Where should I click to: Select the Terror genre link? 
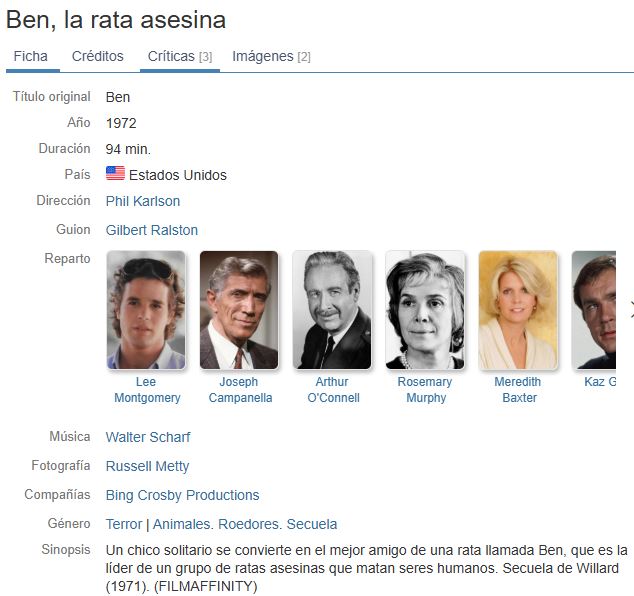click(124, 524)
